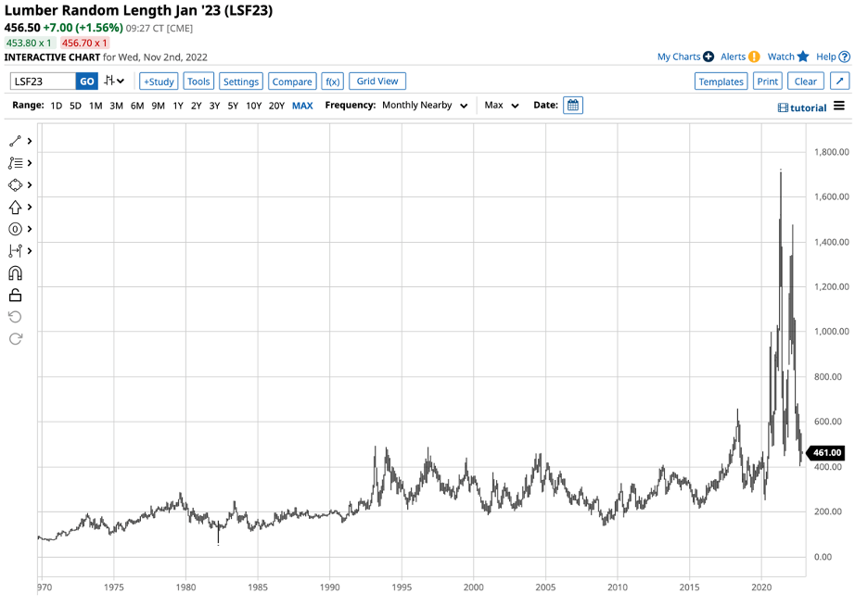Open the tutorial link
This screenshot has height=606, width=868.
tap(802, 107)
